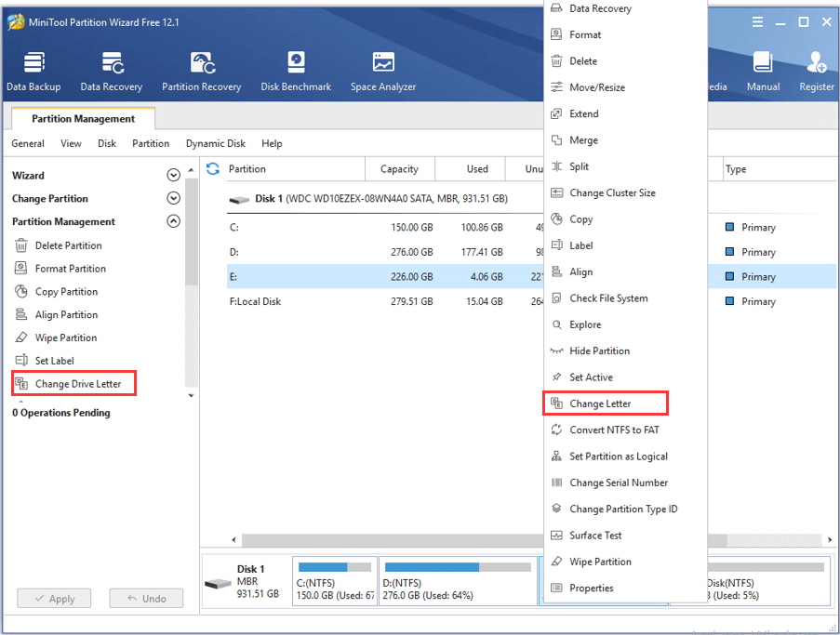Open the Dynamic Disk menu
Viewport: 840px width, 635px height.
pyautogui.click(x=216, y=143)
